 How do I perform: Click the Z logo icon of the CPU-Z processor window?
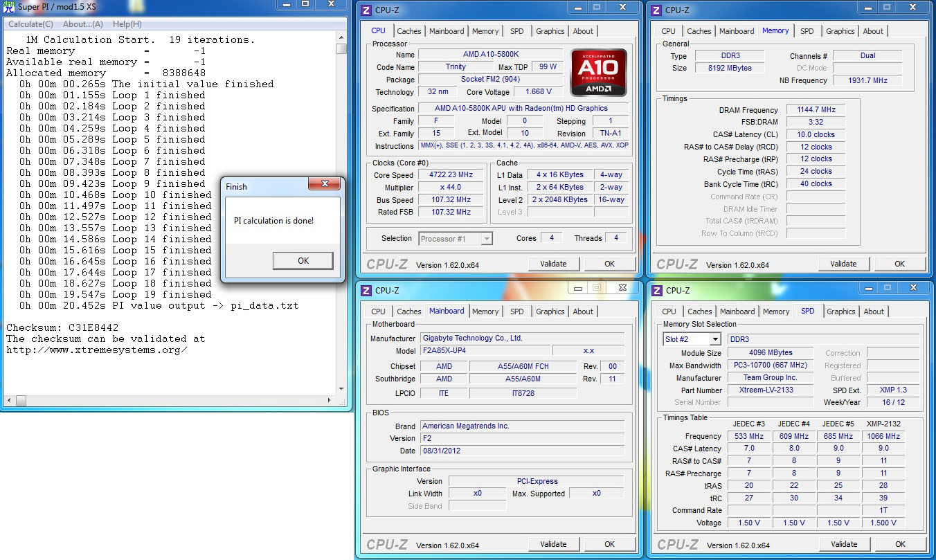click(x=366, y=10)
